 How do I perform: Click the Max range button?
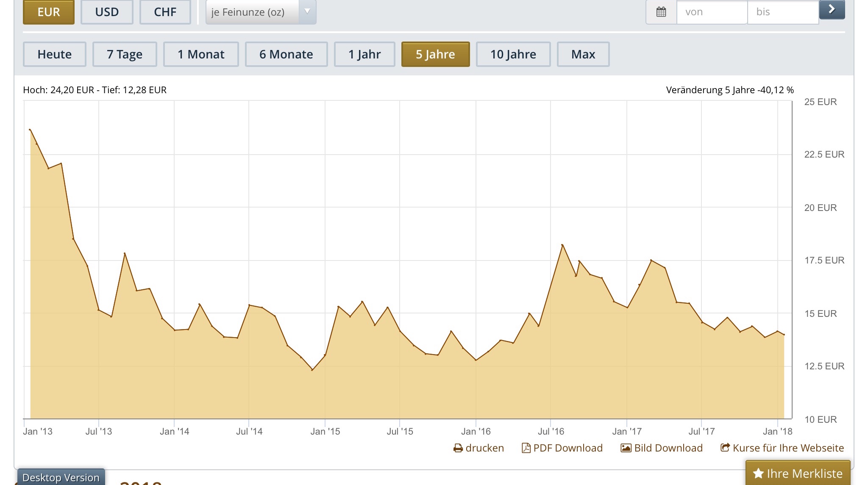coord(583,54)
